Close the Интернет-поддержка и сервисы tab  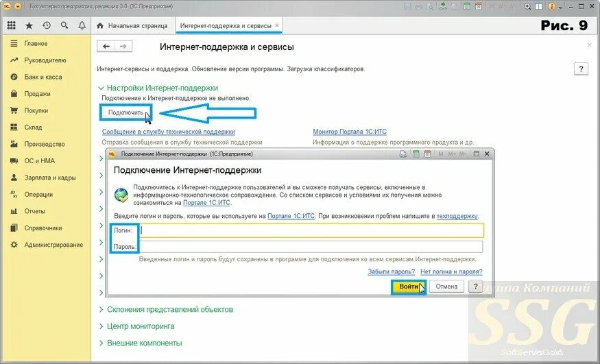(x=277, y=25)
